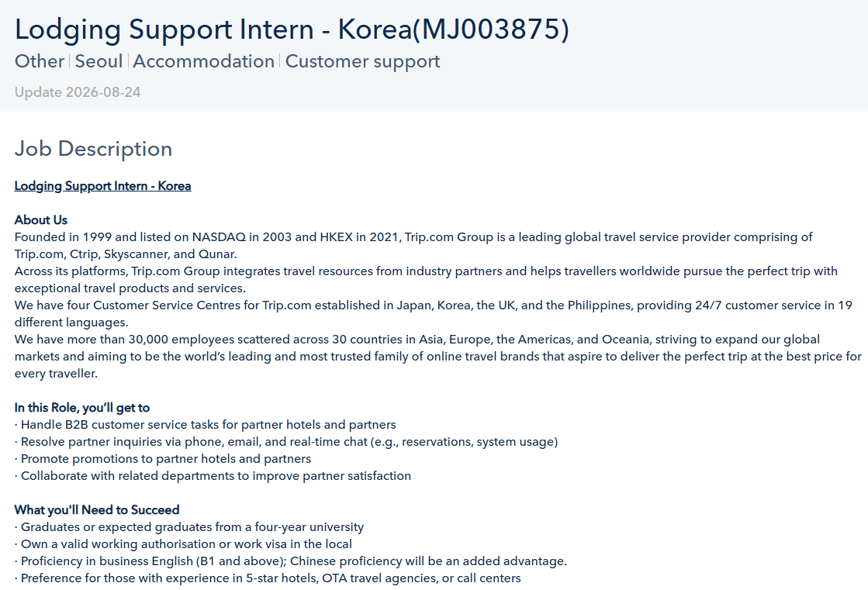Click the 'Promote promotions to partner hotels' bullet
This screenshot has height=590, width=868.
[x=163, y=459]
